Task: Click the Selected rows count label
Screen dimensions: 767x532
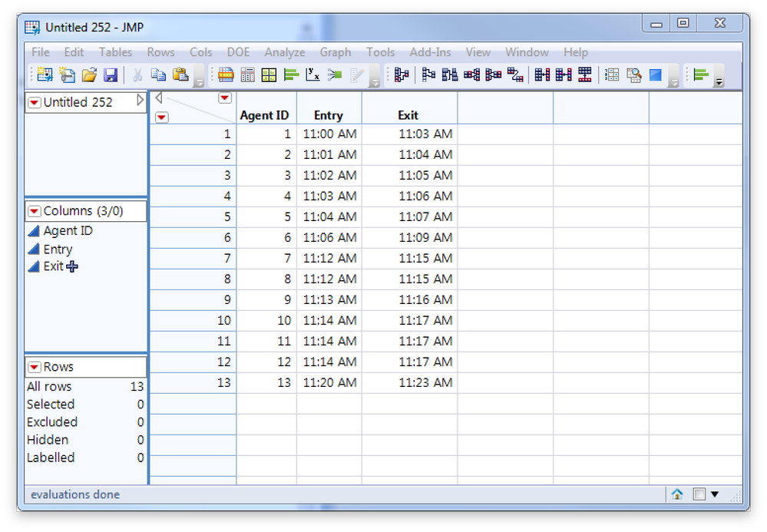Action: 51,405
